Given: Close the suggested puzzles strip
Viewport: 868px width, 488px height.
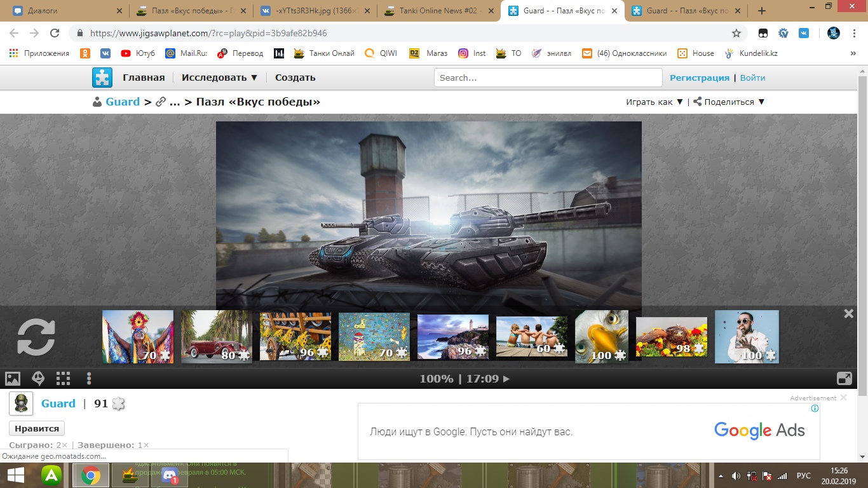Looking at the screenshot, I should coord(848,313).
